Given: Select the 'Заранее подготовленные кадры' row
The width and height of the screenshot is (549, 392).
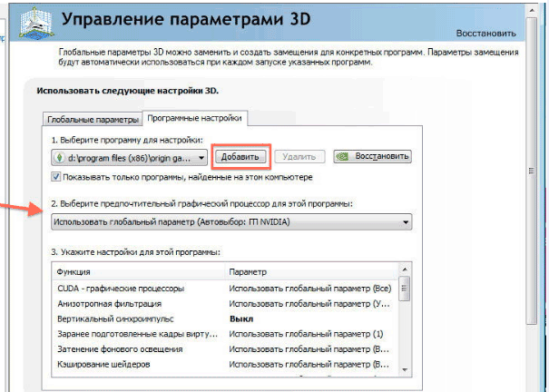Looking at the screenshot, I should click(x=225, y=334).
